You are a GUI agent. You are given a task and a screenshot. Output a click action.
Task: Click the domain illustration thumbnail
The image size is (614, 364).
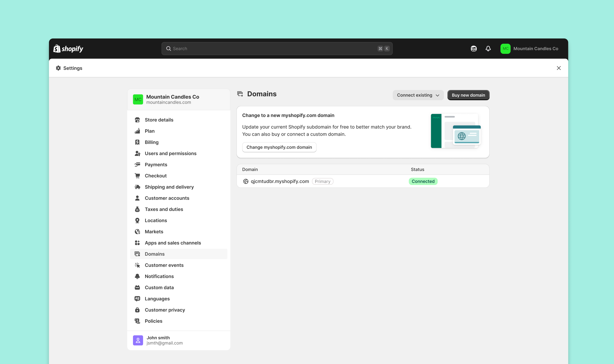click(456, 131)
